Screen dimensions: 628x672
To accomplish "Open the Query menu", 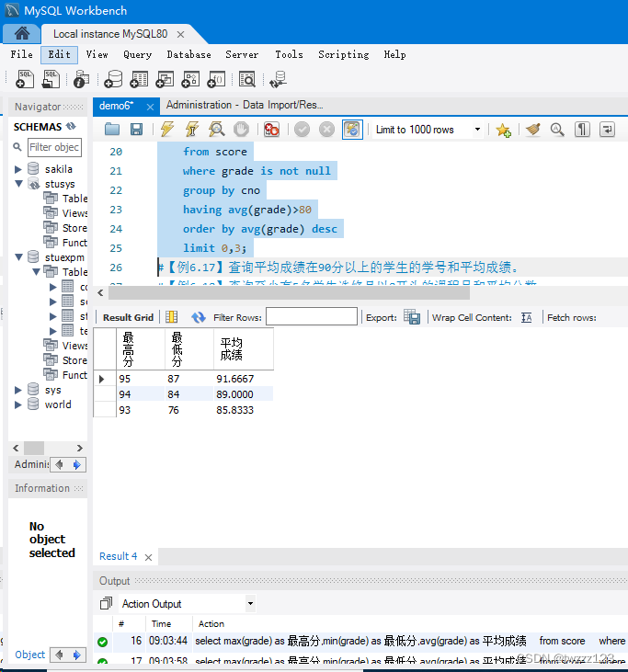I will tap(137, 54).
